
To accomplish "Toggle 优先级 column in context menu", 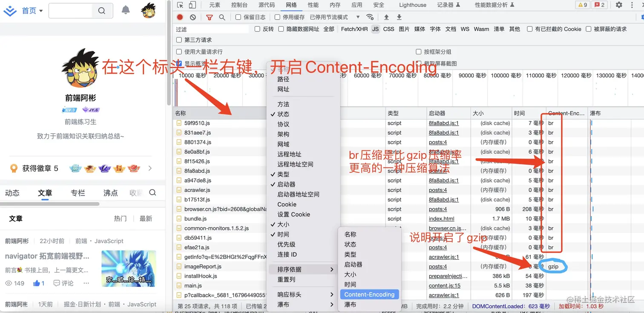I will (286, 244).
